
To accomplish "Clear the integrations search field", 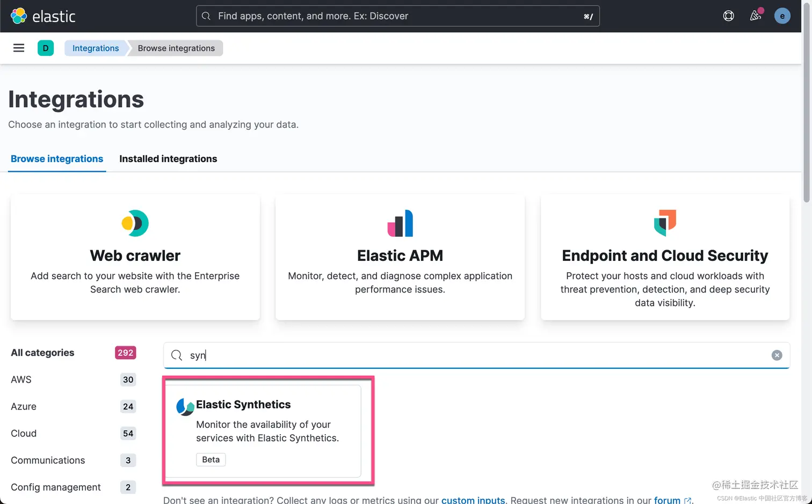I will point(777,355).
